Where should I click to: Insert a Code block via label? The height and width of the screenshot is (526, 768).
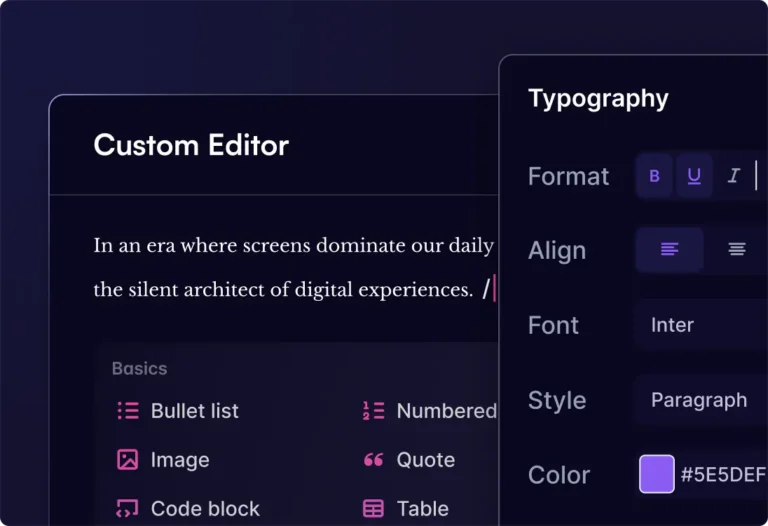[205, 509]
